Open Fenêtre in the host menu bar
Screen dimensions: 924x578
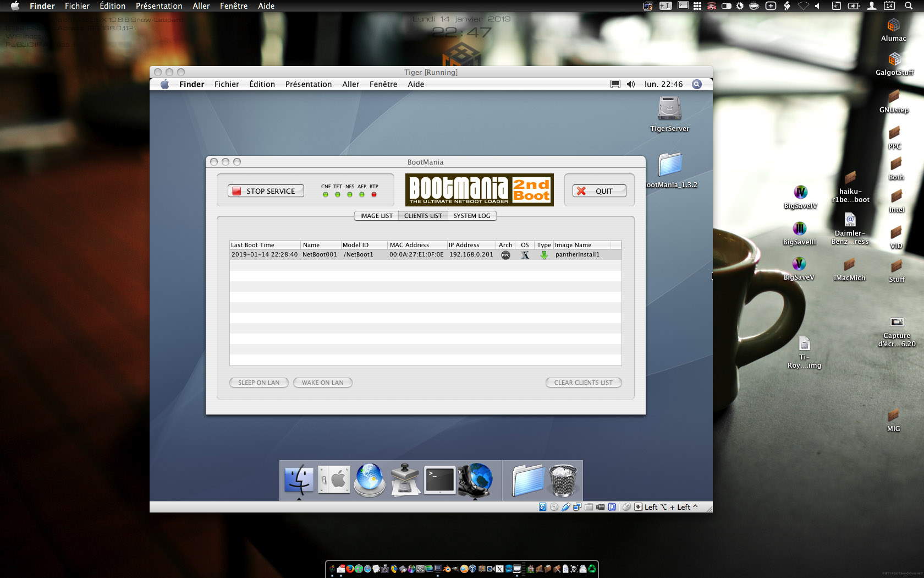234,6
